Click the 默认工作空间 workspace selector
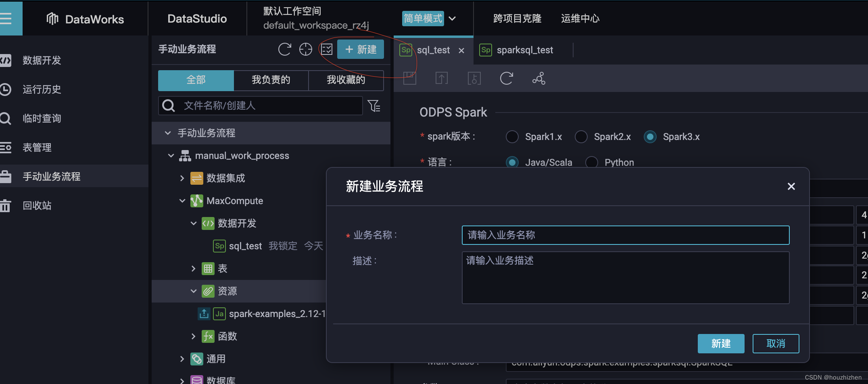The width and height of the screenshot is (868, 384). [316, 19]
